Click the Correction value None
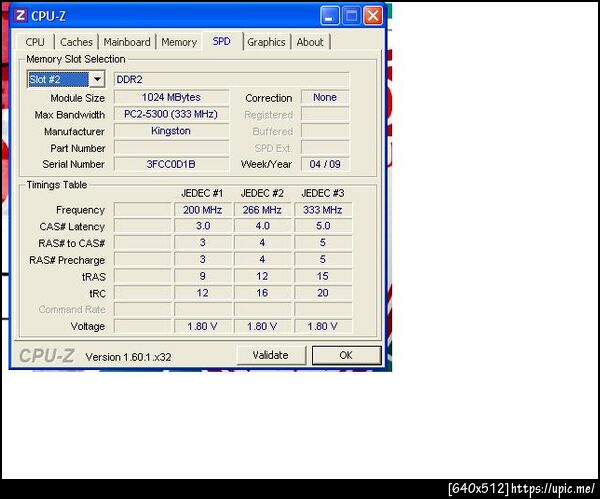This screenshot has width=600, height=499. [325, 97]
